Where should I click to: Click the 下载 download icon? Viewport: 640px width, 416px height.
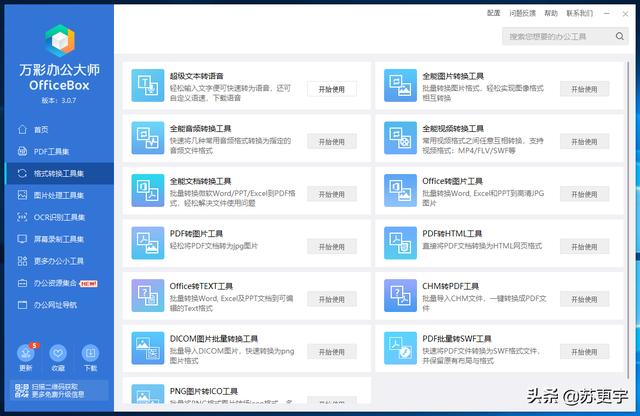pos(91,353)
